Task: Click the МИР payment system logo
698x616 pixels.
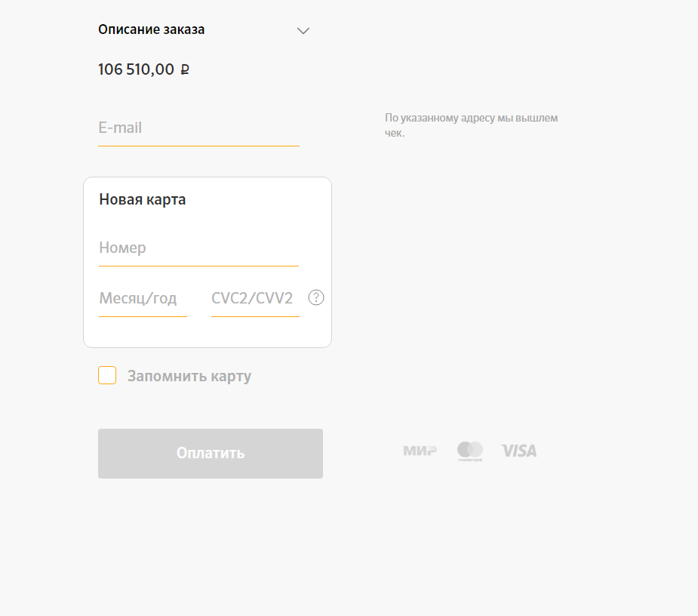Action: pos(420,451)
